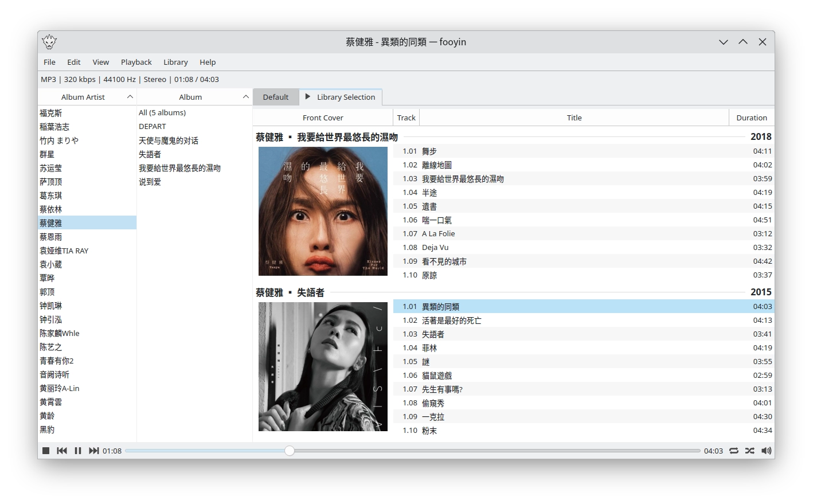The image size is (813, 504).
Task: Click the album cover of 失語者
Action: point(323,366)
